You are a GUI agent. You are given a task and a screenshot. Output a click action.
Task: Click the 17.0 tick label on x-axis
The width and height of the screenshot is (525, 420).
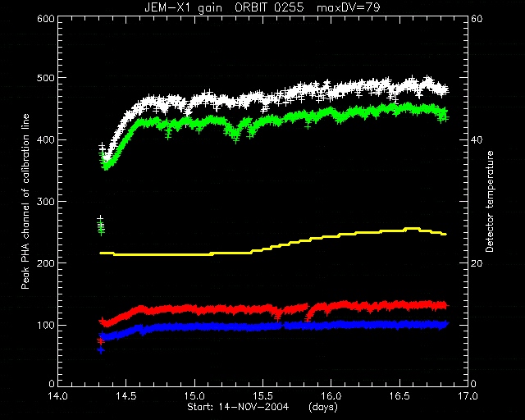(x=468, y=396)
